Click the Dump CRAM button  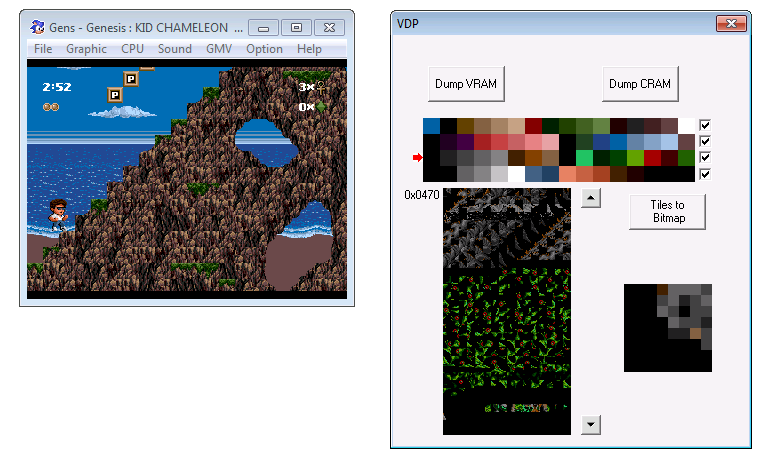pos(640,84)
